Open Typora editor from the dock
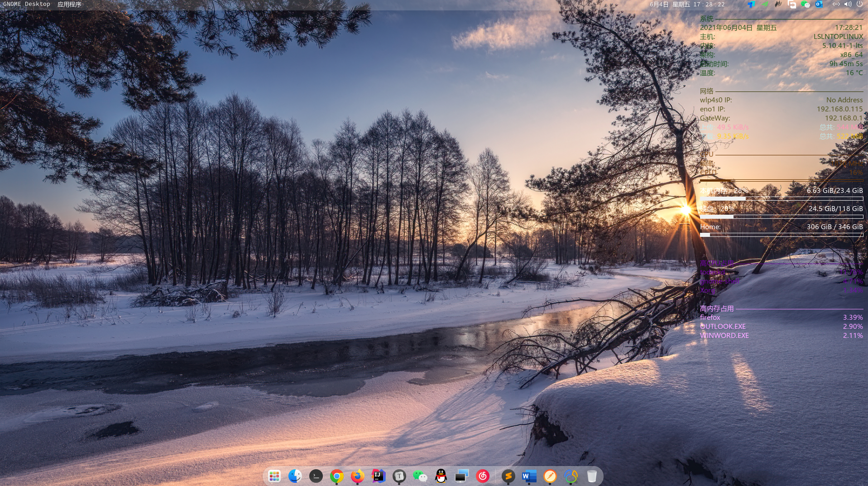868x486 pixels. 399,476
